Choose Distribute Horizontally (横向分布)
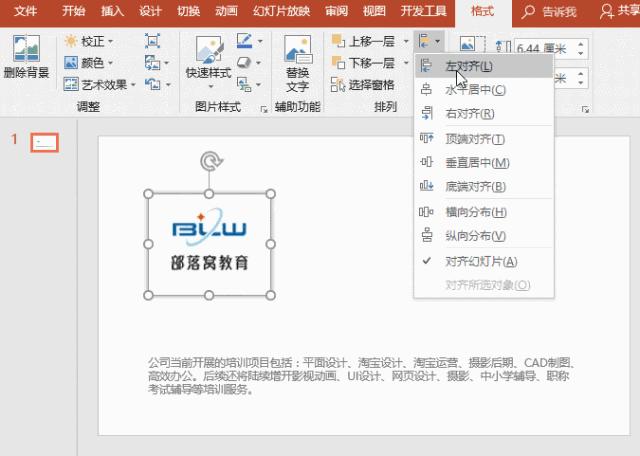This screenshot has height=456, width=640. coord(484,212)
